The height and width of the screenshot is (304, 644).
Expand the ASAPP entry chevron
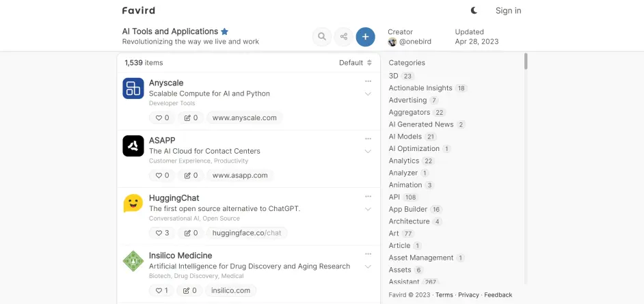(x=368, y=152)
